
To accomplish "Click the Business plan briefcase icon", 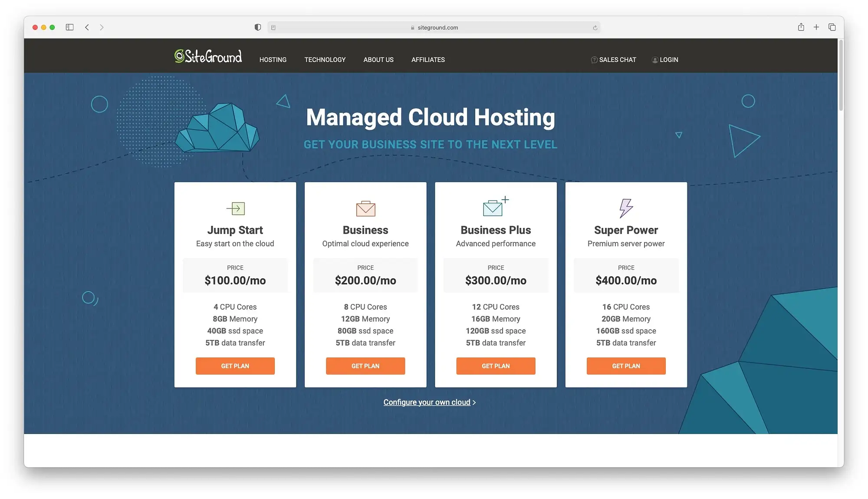I will (365, 208).
